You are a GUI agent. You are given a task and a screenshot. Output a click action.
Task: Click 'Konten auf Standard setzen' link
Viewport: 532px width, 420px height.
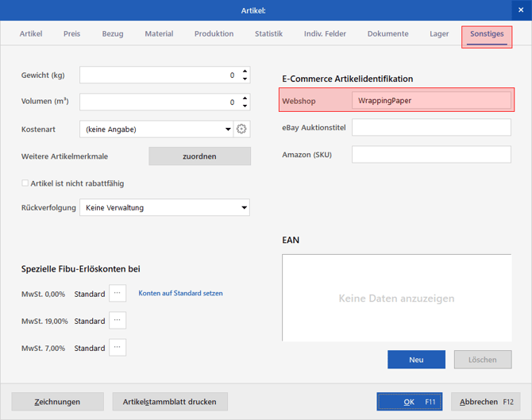[x=180, y=293]
